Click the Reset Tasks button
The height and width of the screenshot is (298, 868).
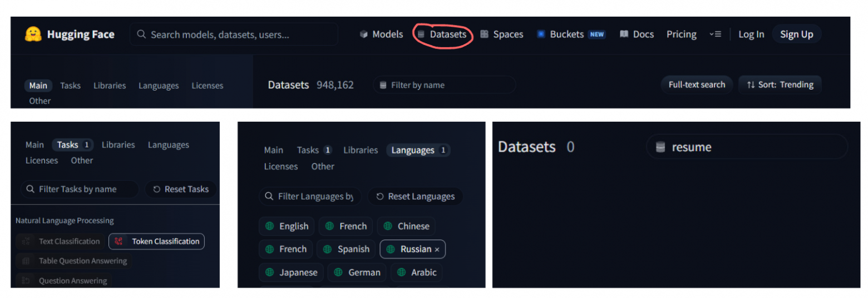[181, 189]
